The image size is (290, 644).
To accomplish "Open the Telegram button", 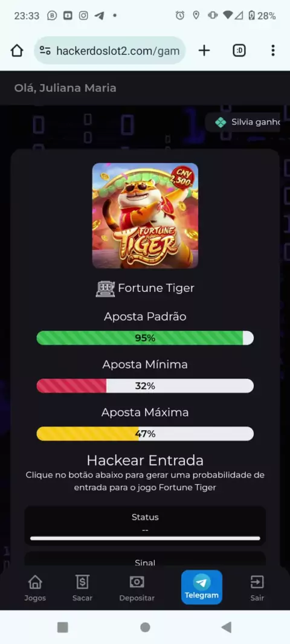I will pyautogui.click(x=202, y=587).
